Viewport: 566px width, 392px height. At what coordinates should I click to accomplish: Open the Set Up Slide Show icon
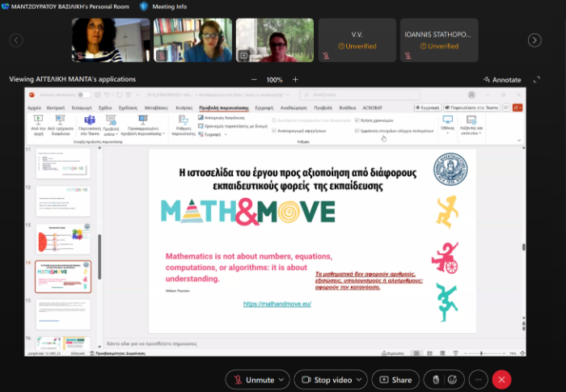(x=184, y=120)
